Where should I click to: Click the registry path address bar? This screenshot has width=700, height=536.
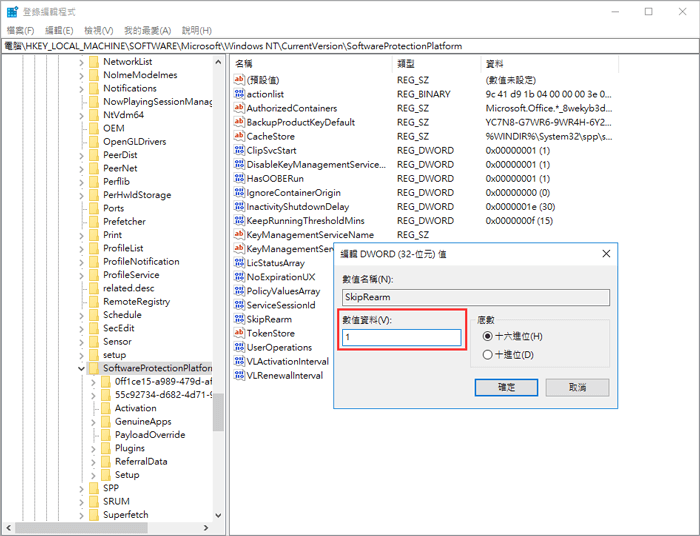tap(350, 46)
